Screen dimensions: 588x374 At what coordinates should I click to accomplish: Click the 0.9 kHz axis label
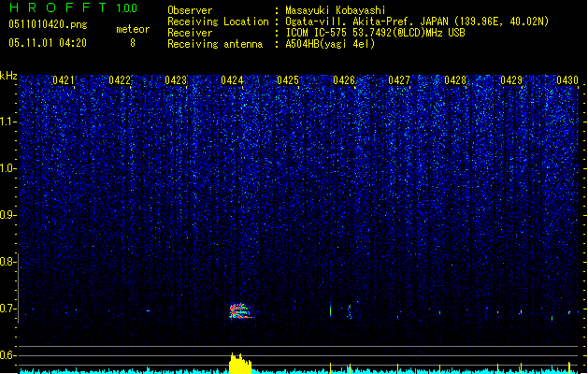click(x=7, y=215)
